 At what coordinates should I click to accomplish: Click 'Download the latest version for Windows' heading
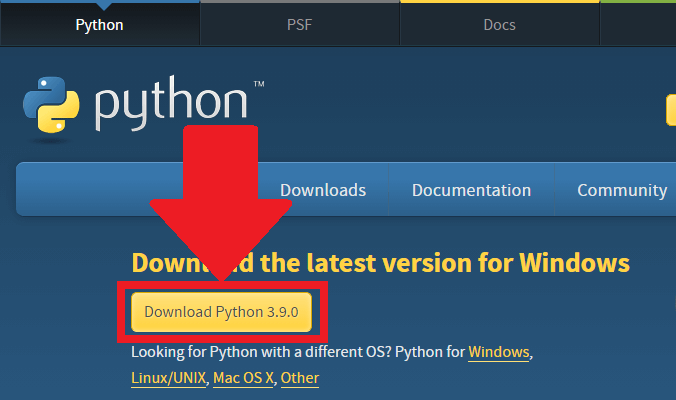coord(381,263)
